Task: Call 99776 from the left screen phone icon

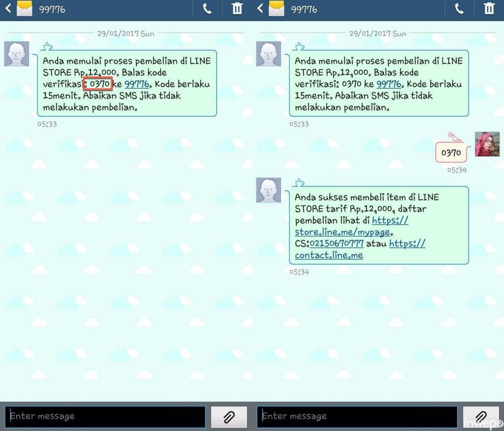Action: pos(207,9)
